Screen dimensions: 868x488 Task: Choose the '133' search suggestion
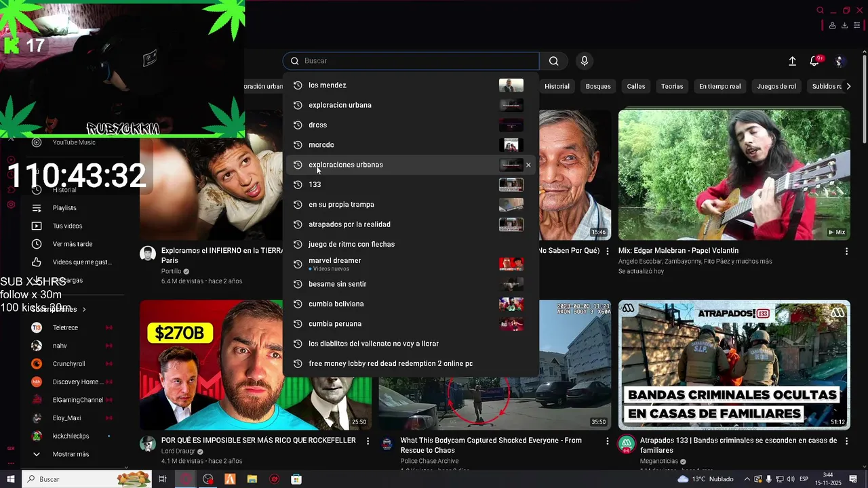[x=410, y=184]
